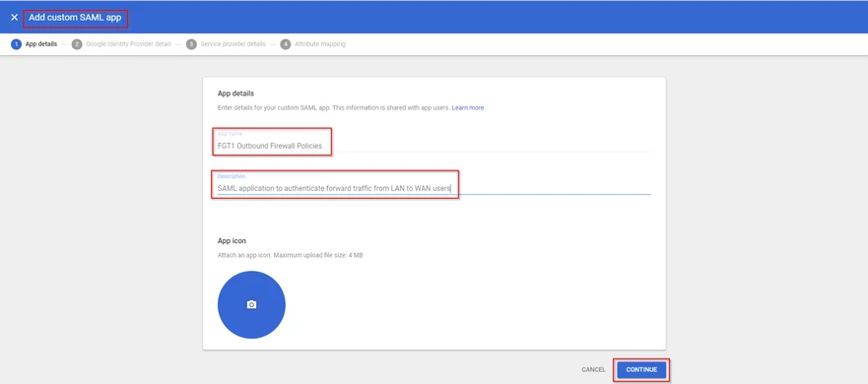Click the camera icon to upload app icon
The width and height of the screenshot is (868, 384).
click(x=251, y=304)
